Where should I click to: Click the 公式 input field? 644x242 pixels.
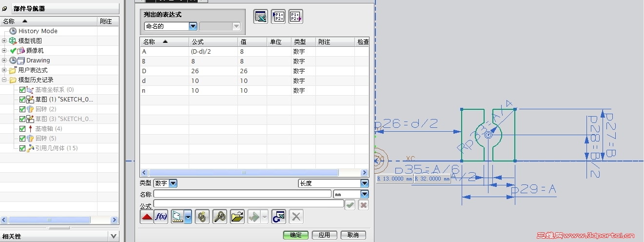[x=249, y=204]
